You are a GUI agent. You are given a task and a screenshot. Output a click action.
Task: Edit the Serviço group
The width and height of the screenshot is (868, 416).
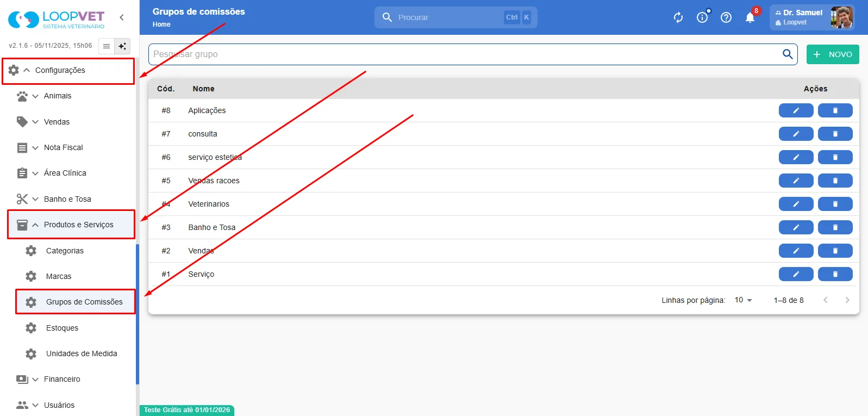click(796, 274)
